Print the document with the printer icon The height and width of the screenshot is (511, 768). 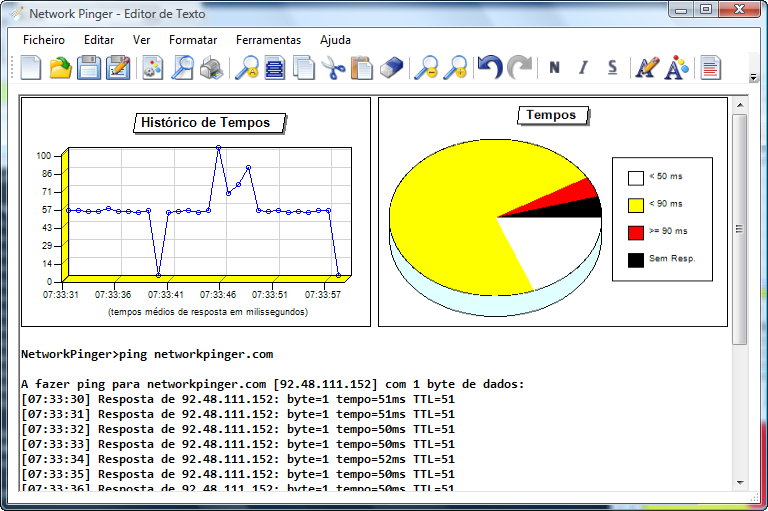coord(212,68)
